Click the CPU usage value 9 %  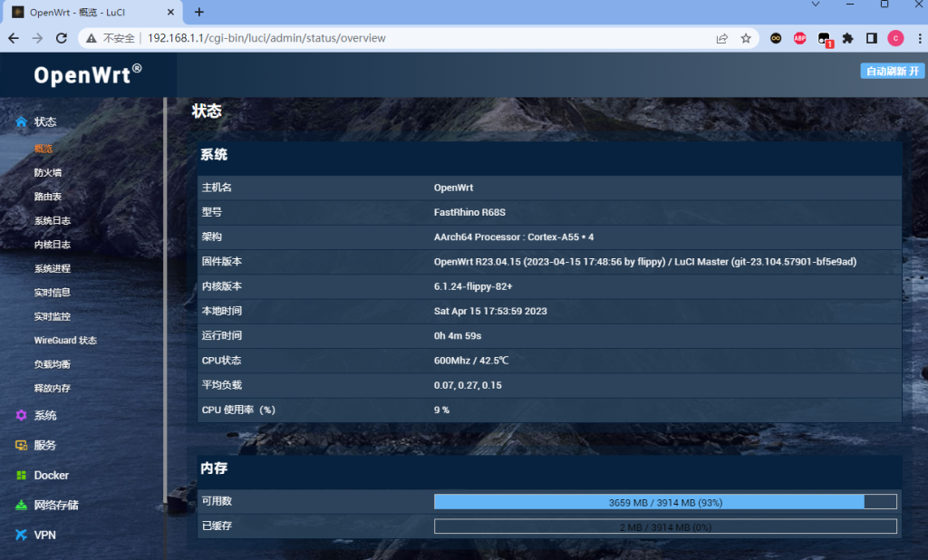pyautogui.click(x=441, y=410)
